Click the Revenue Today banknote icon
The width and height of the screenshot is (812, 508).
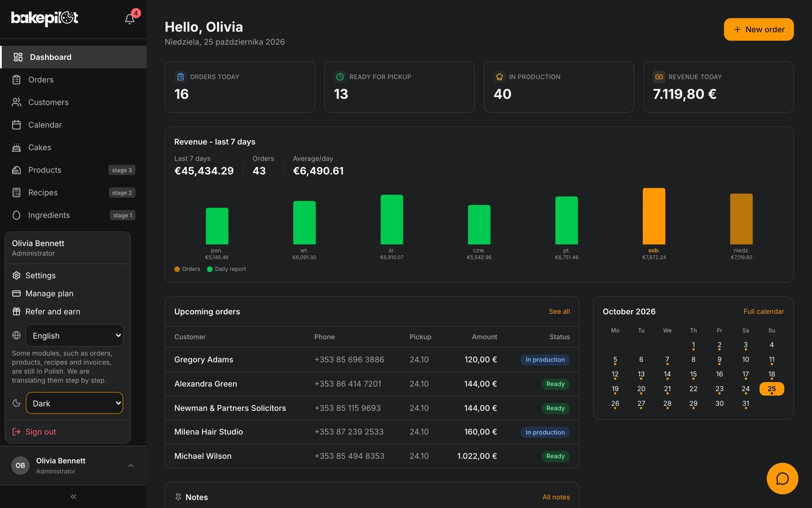point(659,77)
